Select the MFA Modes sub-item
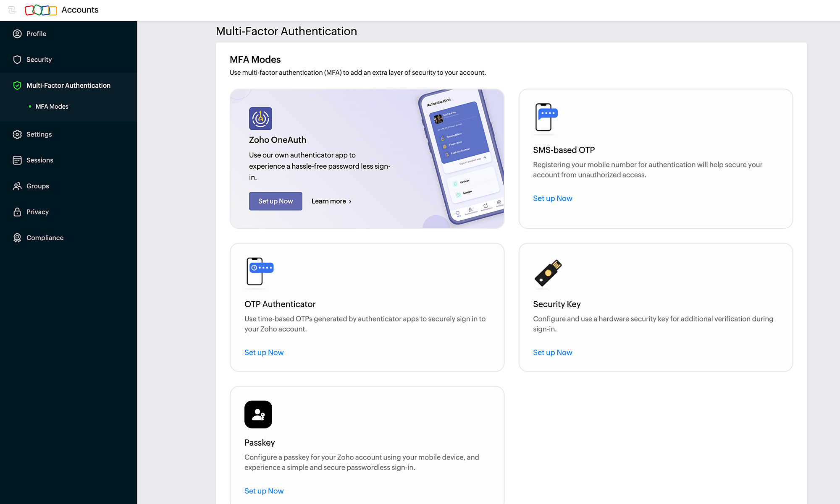Screen dimensions: 840x504 point(52,106)
